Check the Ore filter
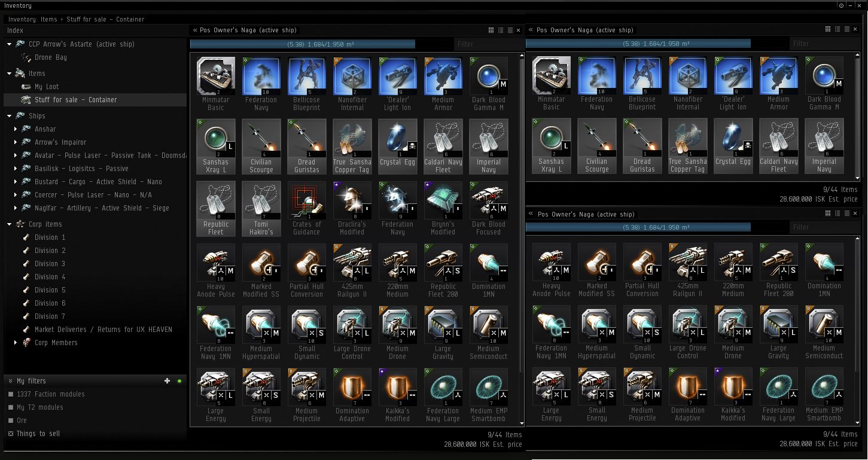This screenshot has width=868, height=460. tap(11, 421)
